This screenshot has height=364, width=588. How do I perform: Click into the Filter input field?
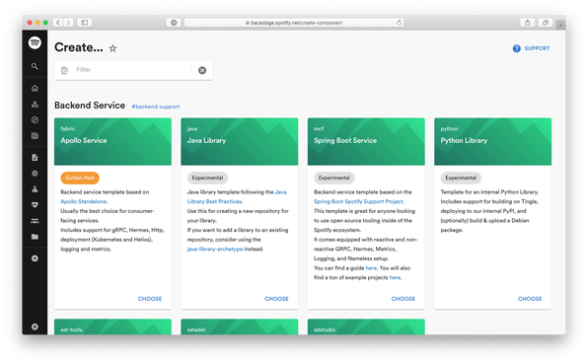(133, 70)
